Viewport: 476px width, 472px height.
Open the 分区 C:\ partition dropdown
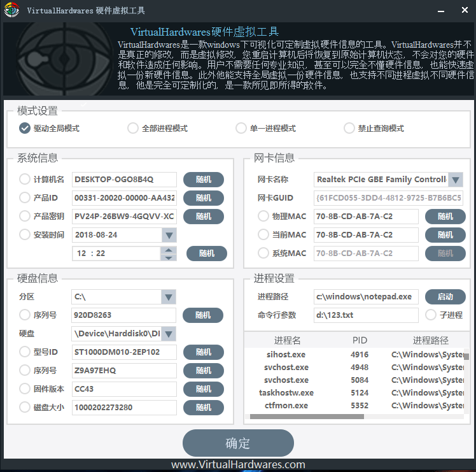tap(169, 297)
